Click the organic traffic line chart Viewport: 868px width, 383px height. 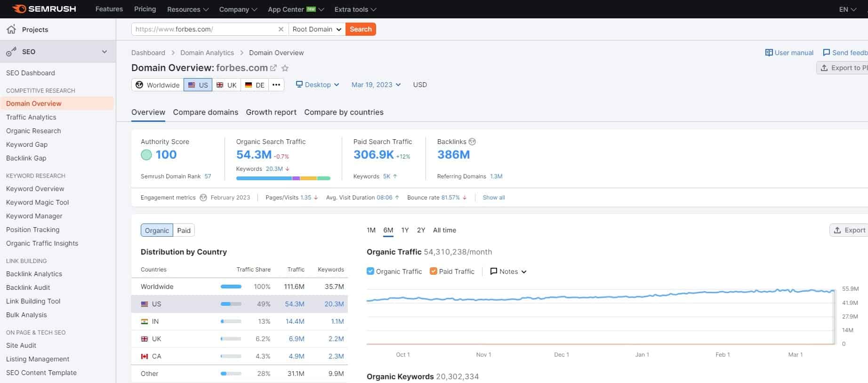601,316
